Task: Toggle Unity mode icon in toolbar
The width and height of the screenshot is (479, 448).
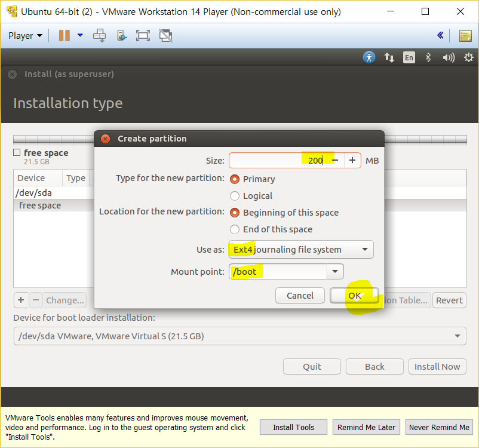Action: pos(165,36)
